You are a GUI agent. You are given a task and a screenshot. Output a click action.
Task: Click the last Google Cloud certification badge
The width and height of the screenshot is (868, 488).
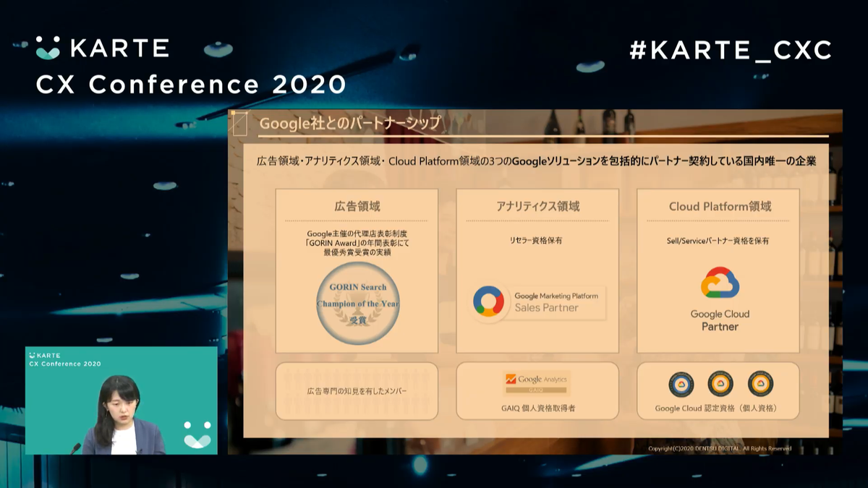[x=760, y=383]
